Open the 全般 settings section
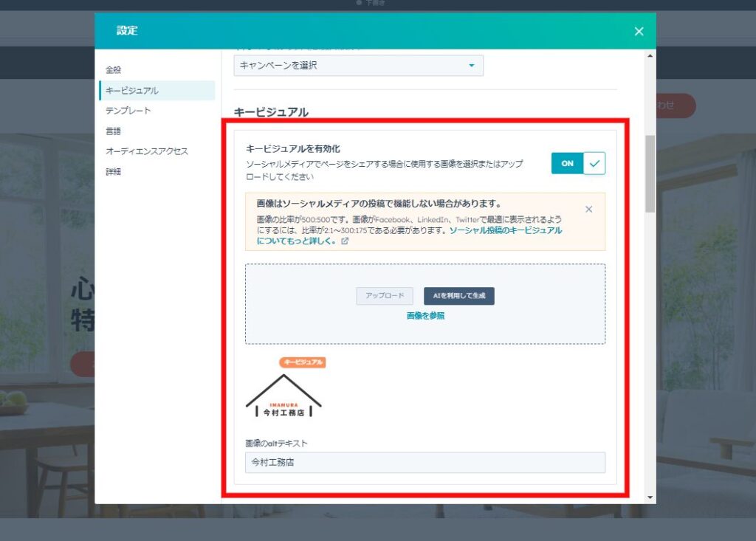Viewport: 756px width, 541px height. pos(113,70)
